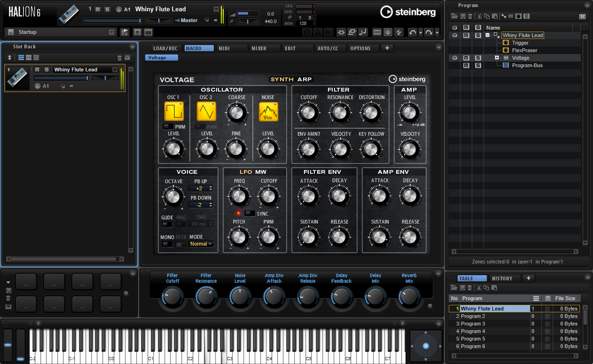Screen dimensions: 593x364
Task: Click the trash icon beside trigger pads
Action: (8, 298)
